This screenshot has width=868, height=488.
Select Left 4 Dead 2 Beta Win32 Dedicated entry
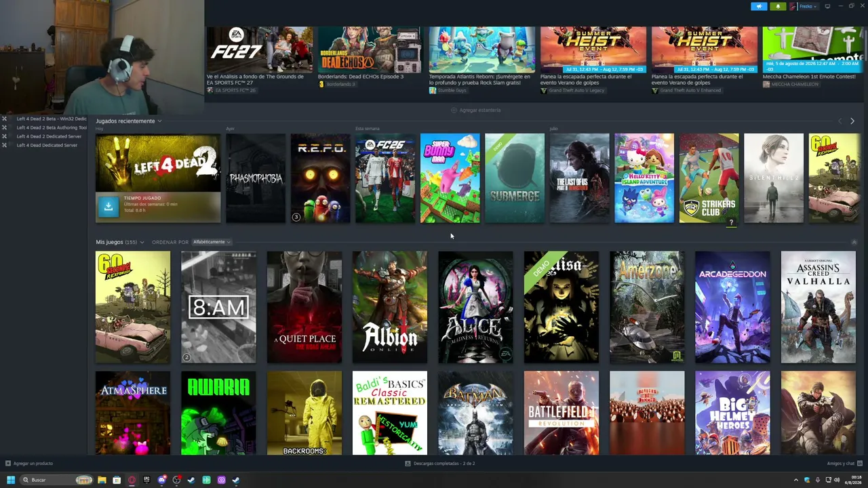tap(52, 119)
